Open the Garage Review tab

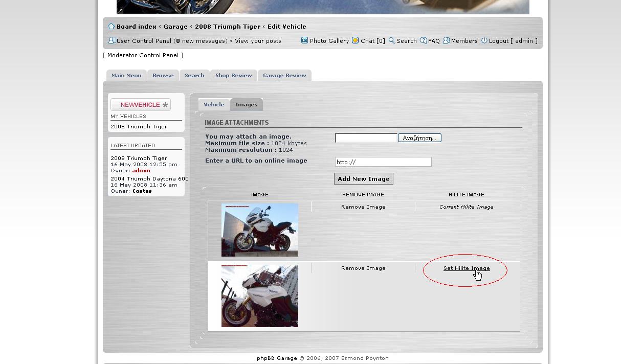284,75
